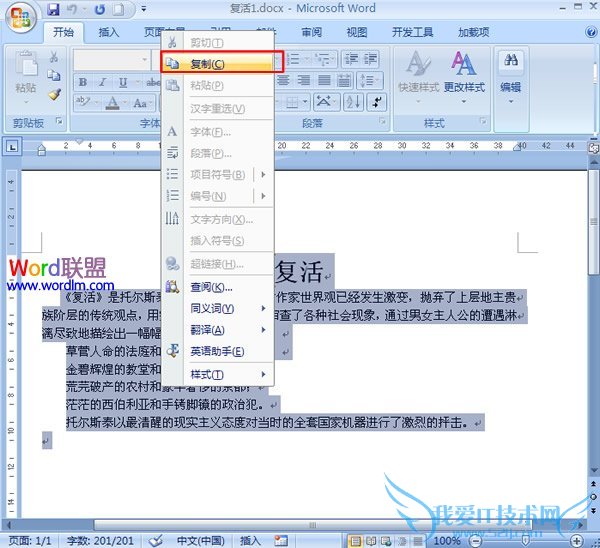Click the horizontal scrollbar thumb
Screen dimensions: 600x548
click(x=313, y=525)
